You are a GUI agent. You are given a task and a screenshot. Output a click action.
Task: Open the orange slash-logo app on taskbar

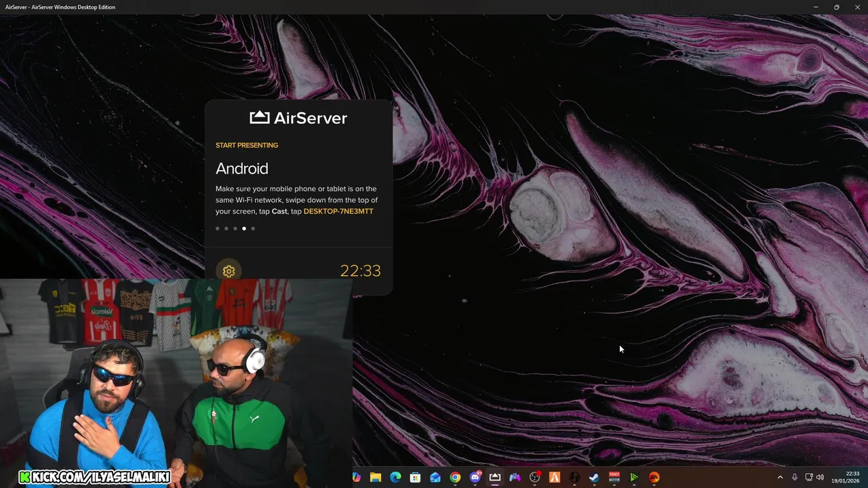[555, 478]
